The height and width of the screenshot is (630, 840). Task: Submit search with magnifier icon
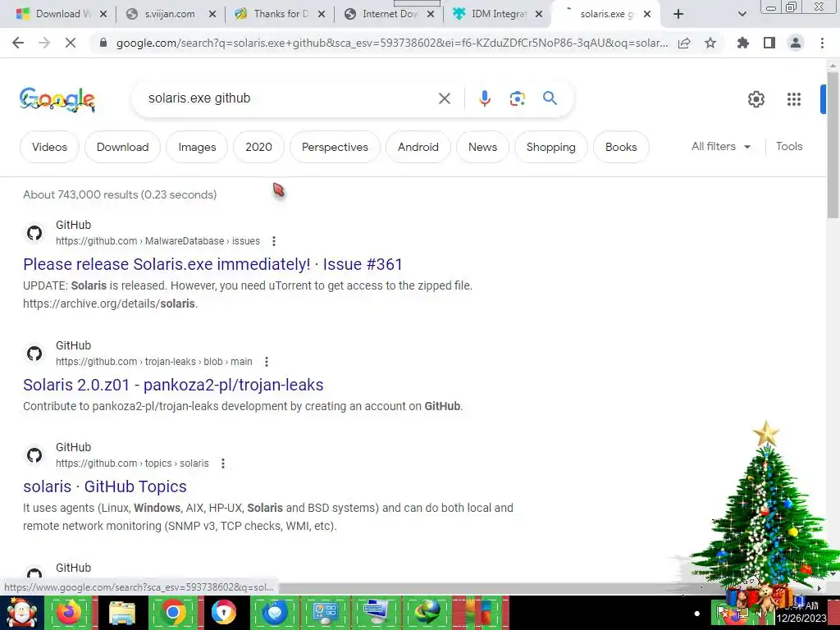point(550,98)
